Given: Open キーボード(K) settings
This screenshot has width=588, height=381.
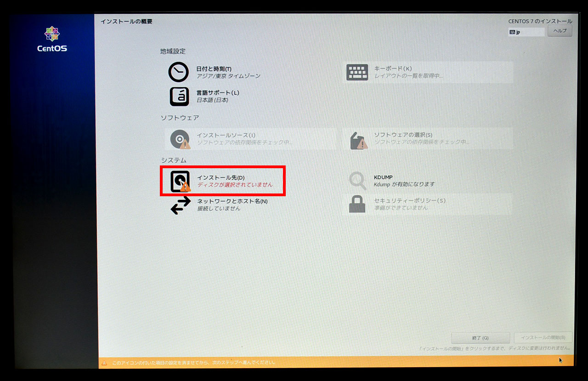Looking at the screenshot, I should click(393, 68).
